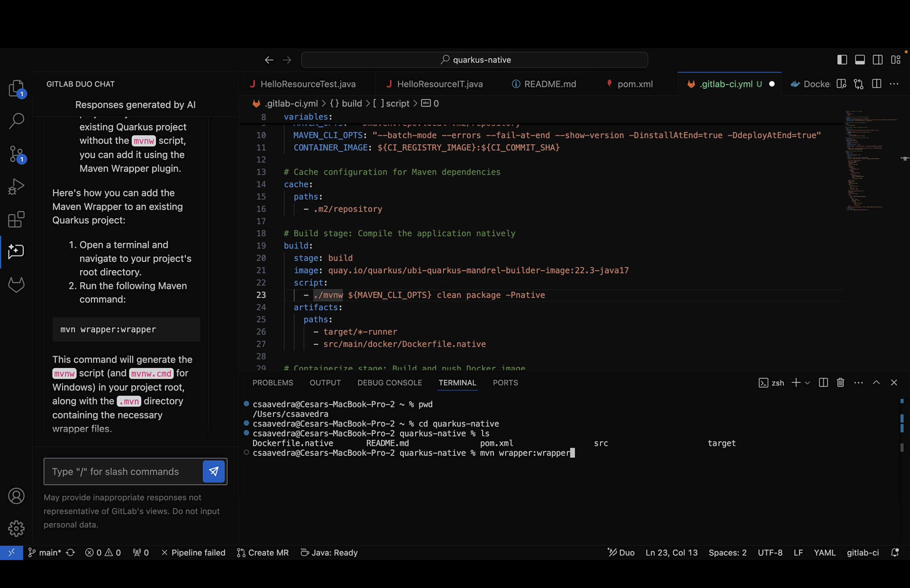The height and width of the screenshot is (588, 910).
Task: Open the Explorer view in activity bar
Action: point(16,88)
